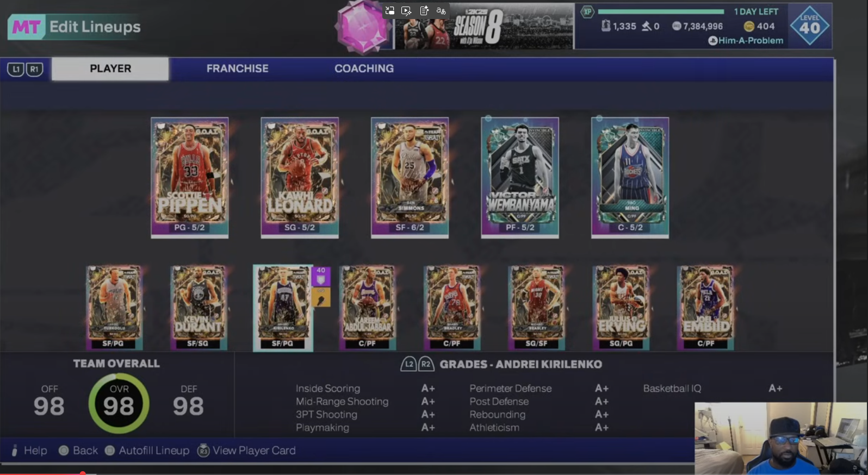Click the MT logo beside Edit Lineups
This screenshot has width=868, height=475.
click(26, 27)
